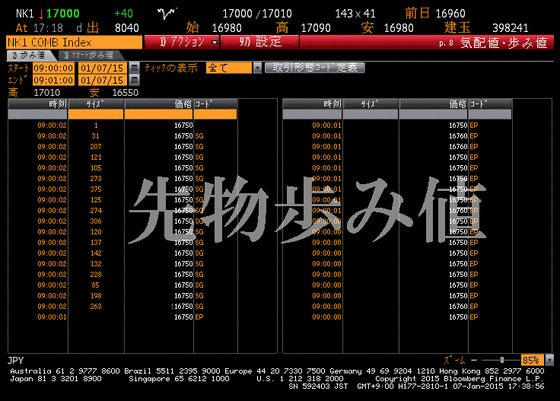Click the day's high value 17090
This screenshot has width=560, height=401.
[x=316, y=28]
